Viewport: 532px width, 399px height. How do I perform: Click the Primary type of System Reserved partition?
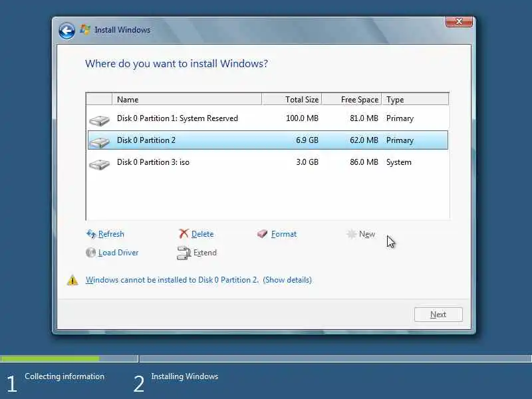(x=400, y=118)
